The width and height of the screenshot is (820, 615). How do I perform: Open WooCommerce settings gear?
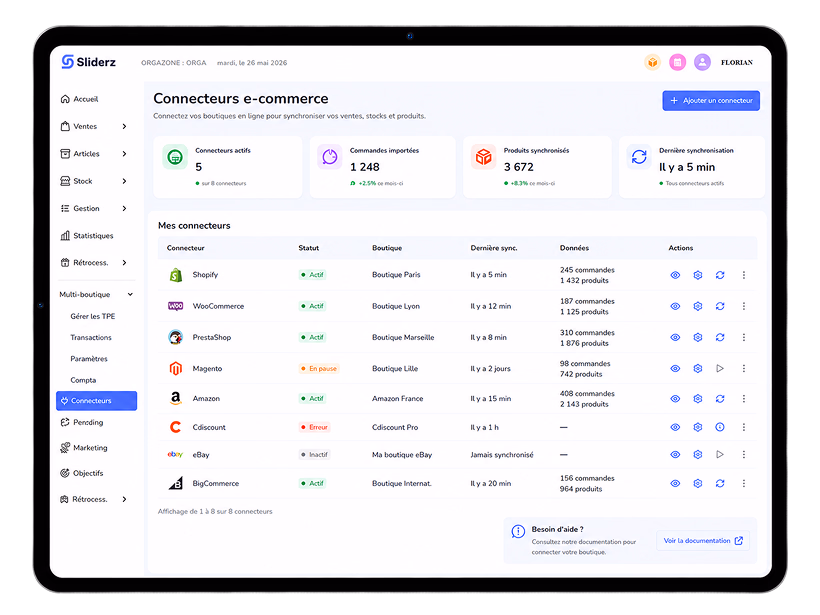click(698, 306)
